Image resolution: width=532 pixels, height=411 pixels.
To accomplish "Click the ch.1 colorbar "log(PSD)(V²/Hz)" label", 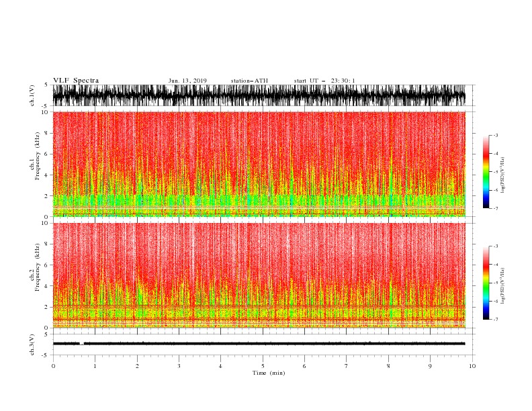I will point(502,175).
